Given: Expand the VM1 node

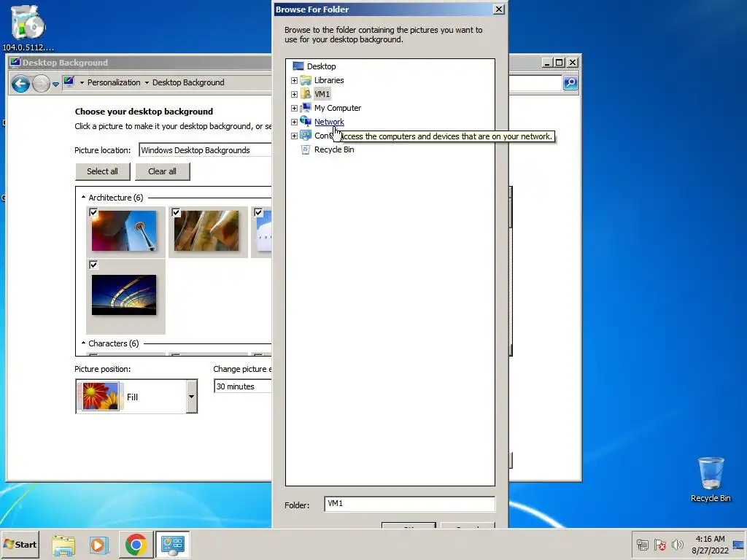Looking at the screenshot, I should 294,94.
